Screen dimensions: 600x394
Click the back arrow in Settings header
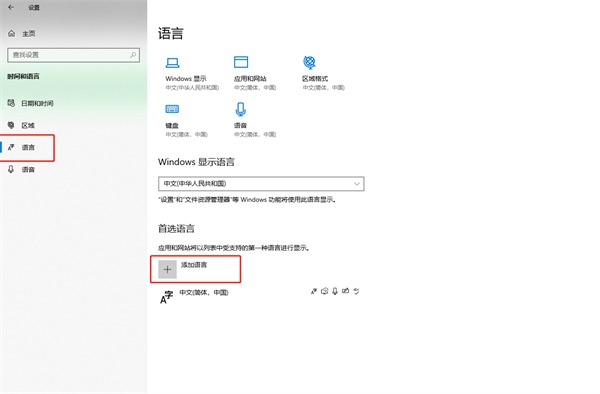coord(11,7)
